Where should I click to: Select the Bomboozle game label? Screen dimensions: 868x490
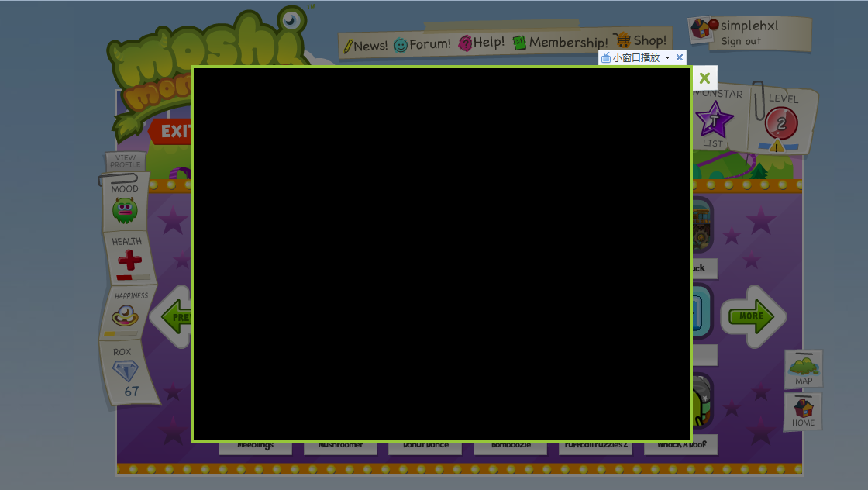click(511, 447)
